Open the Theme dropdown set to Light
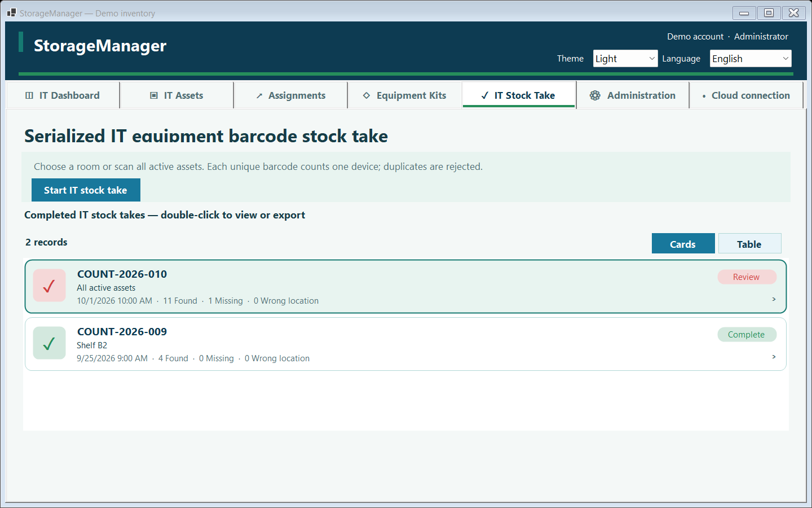The width and height of the screenshot is (812, 508). (625, 59)
